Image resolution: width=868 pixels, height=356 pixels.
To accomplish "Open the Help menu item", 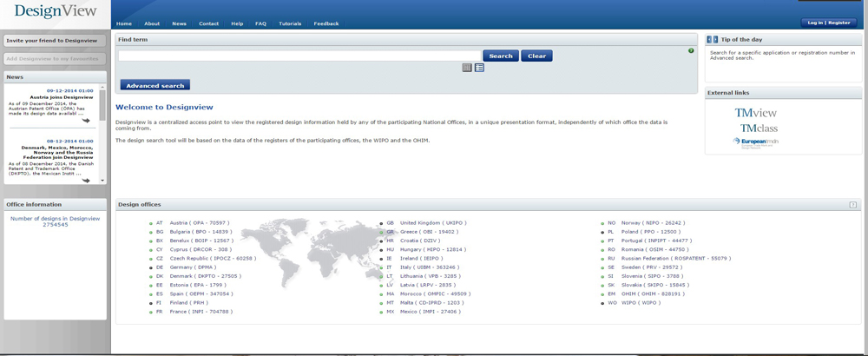I will 237,23.
